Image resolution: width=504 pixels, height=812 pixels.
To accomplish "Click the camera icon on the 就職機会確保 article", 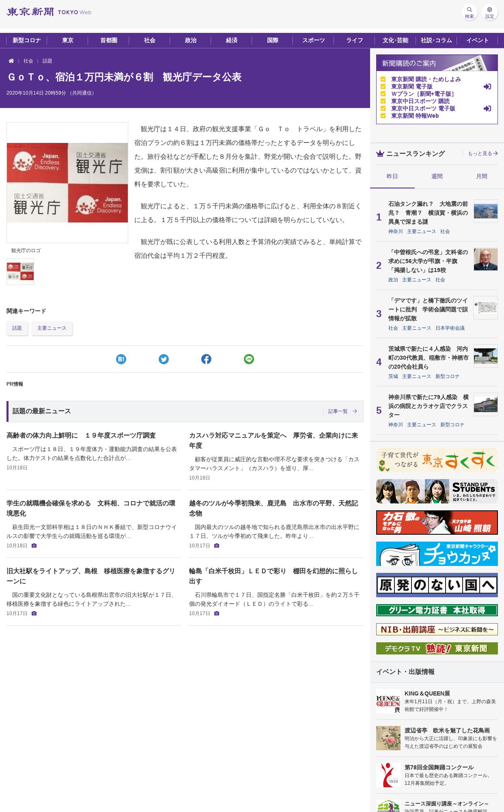I will 34,546.
